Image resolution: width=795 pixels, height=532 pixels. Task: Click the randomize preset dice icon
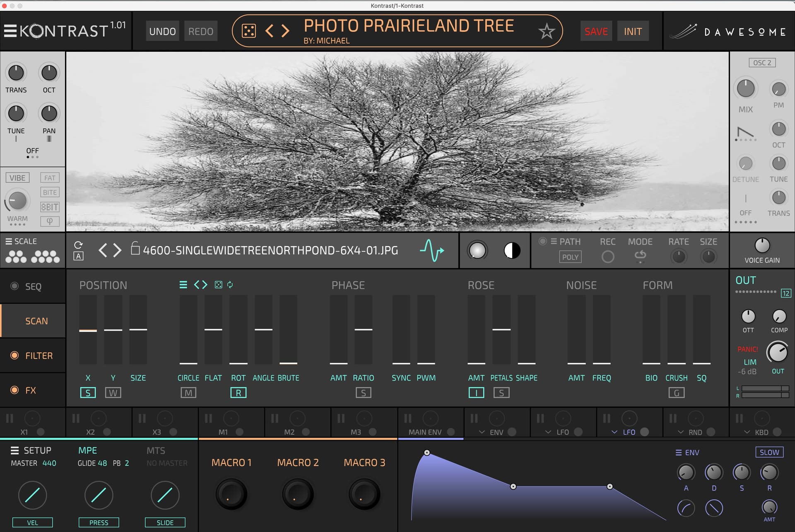249,31
